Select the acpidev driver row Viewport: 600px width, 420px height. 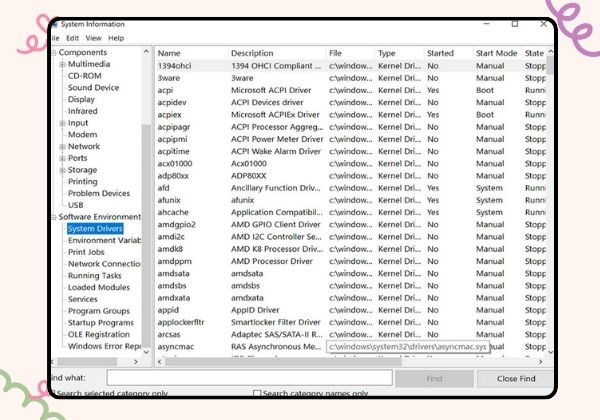pos(351,103)
